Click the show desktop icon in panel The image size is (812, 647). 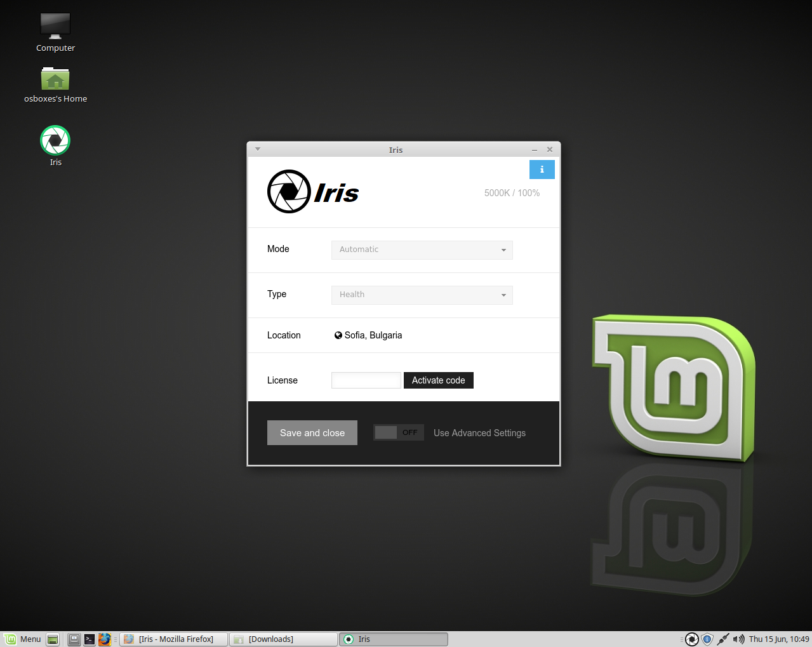(53, 639)
